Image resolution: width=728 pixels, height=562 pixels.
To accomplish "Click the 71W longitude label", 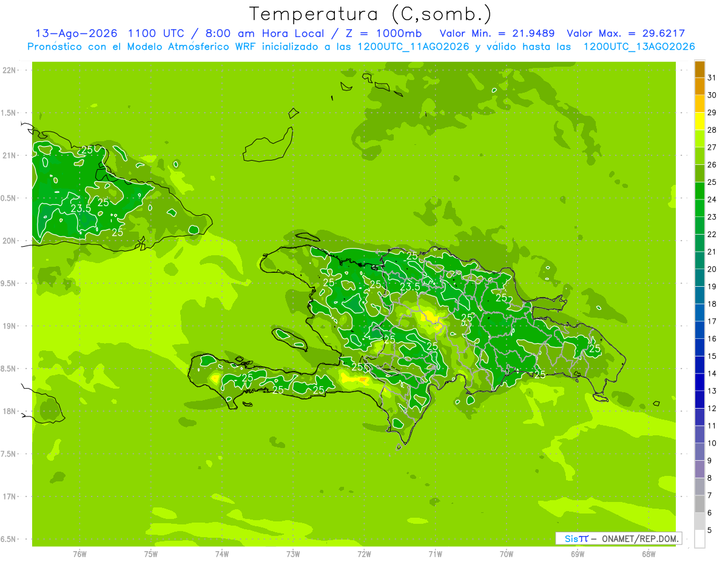I will click(435, 554).
